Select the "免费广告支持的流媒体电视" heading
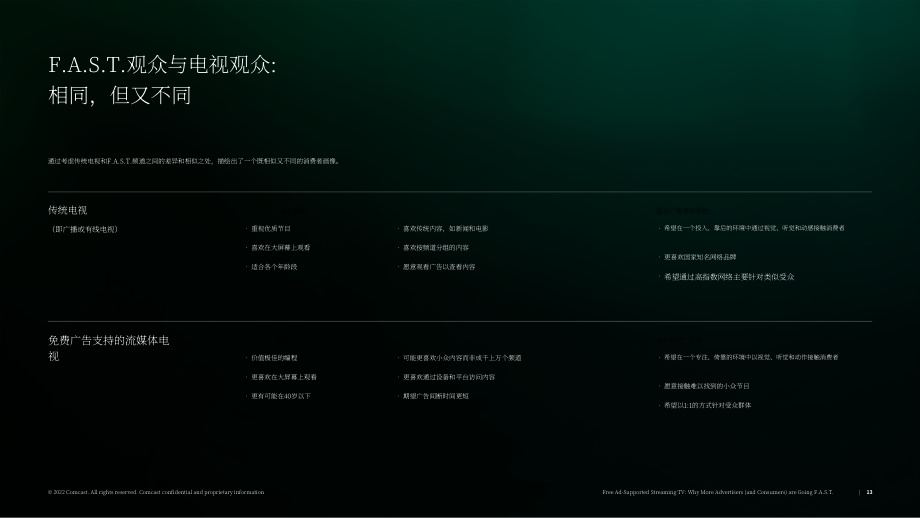The width and height of the screenshot is (920, 518). click(109, 348)
